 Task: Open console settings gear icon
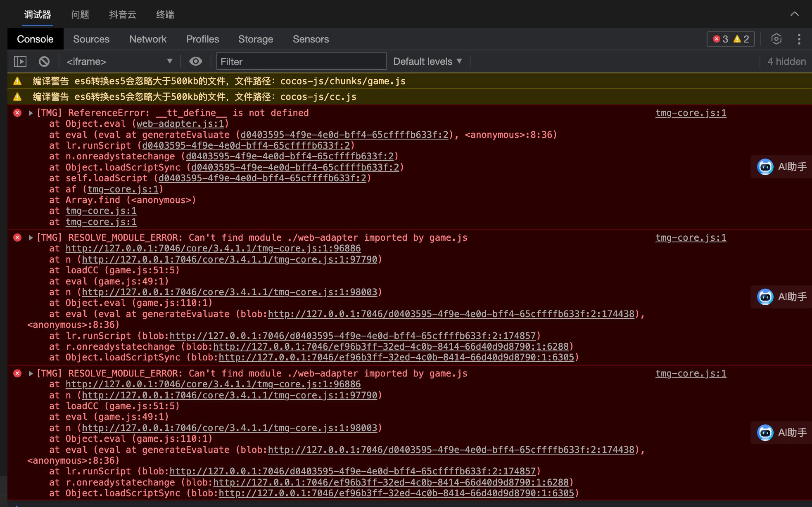click(x=776, y=39)
